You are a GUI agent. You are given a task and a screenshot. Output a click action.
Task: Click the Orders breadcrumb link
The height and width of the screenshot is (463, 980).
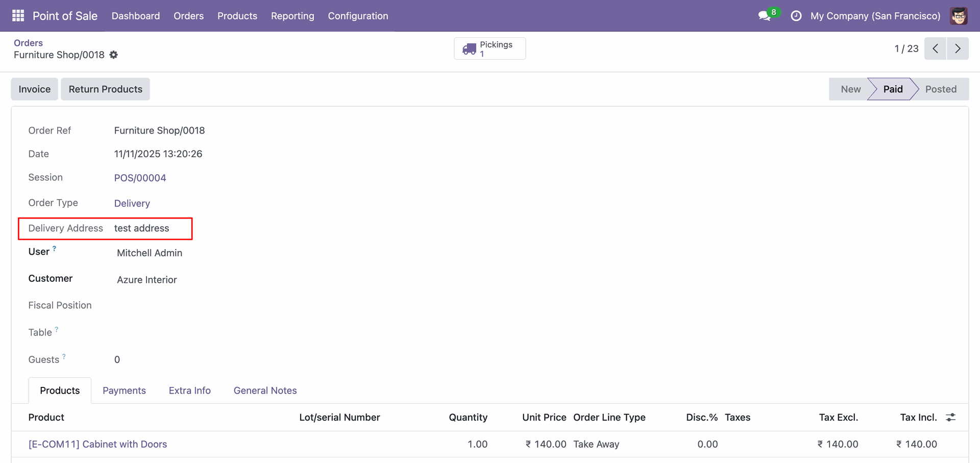pyautogui.click(x=28, y=43)
